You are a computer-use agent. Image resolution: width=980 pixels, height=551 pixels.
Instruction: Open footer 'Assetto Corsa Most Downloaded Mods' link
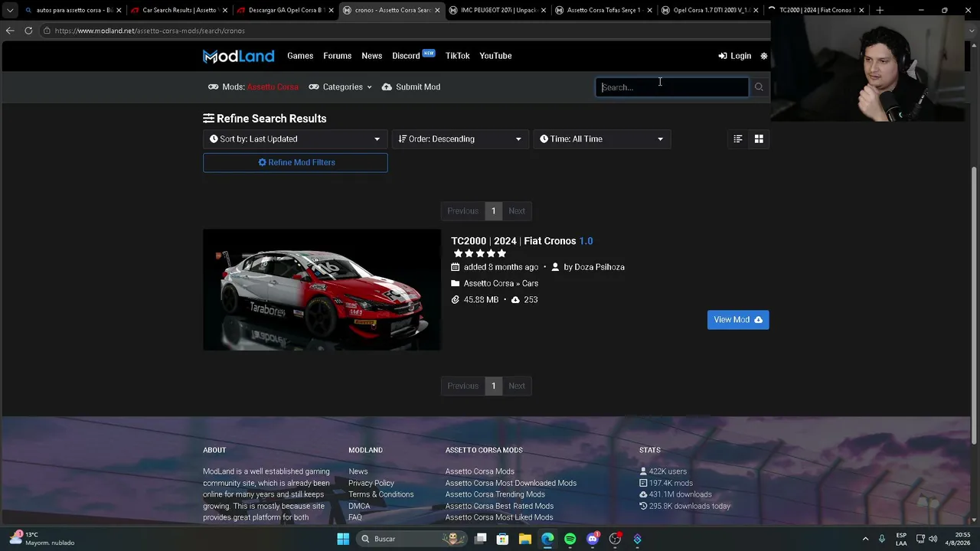click(x=511, y=483)
